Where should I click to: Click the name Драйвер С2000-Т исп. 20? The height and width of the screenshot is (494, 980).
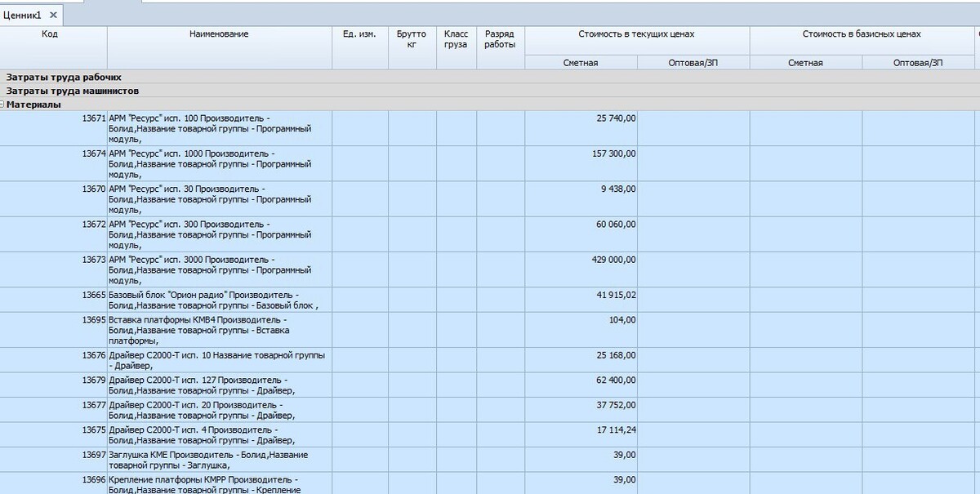(x=160, y=405)
